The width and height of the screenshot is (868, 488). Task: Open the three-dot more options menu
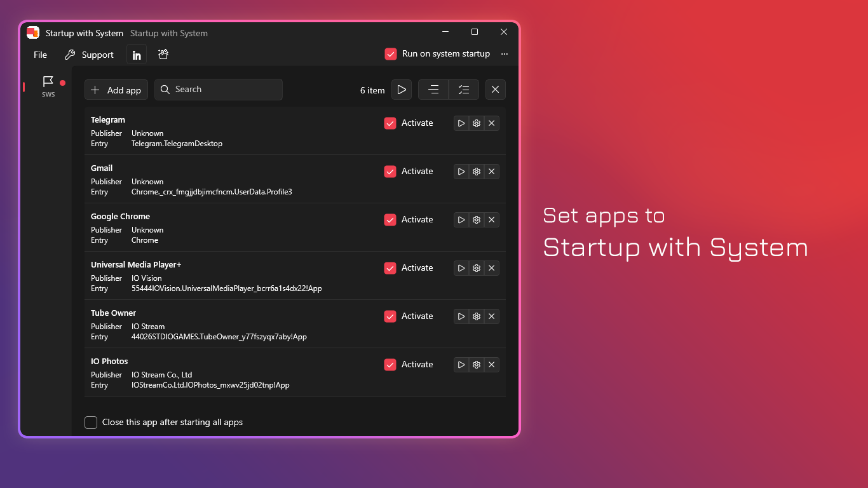pos(505,54)
